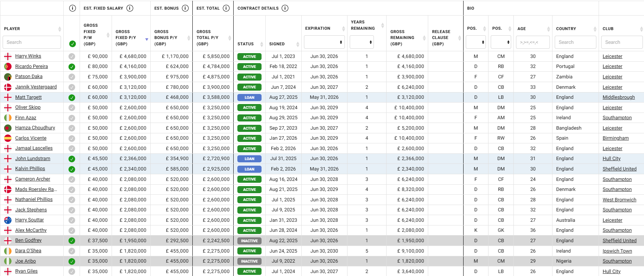This screenshot has height=276, width=644.
Task: Click the Contract Details info icon
Action: tap(285, 8)
